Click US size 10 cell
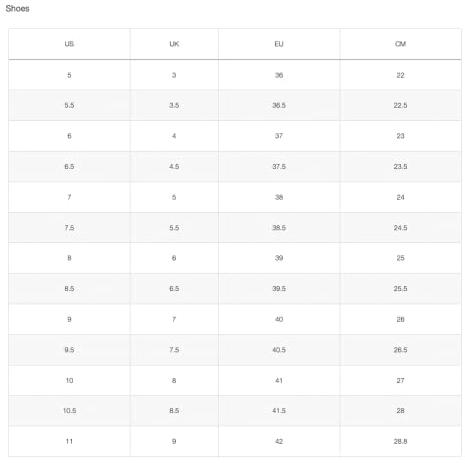This screenshot has width=465, height=465. (x=69, y=380)
